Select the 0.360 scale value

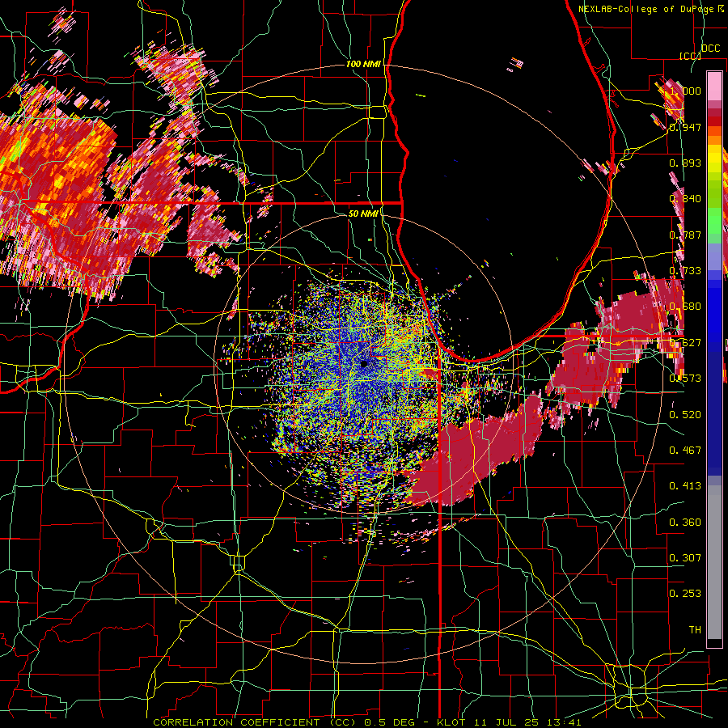(x=685, y=523)
